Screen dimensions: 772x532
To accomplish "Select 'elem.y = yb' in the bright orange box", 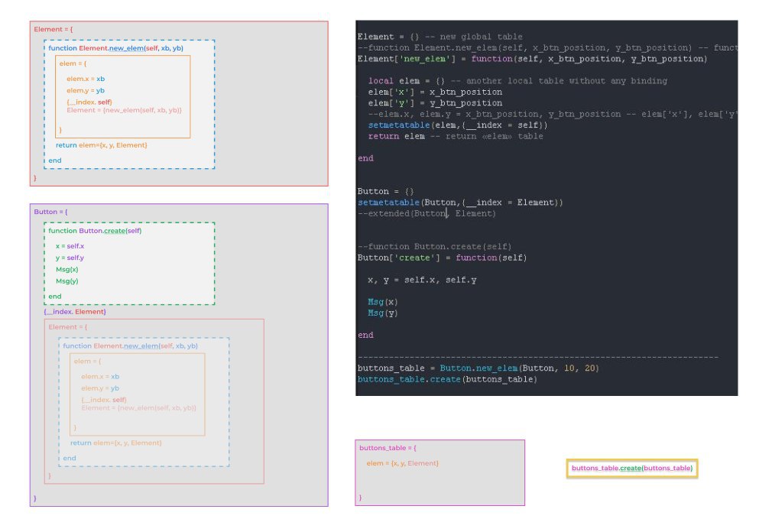I will (x=86, y=90).
